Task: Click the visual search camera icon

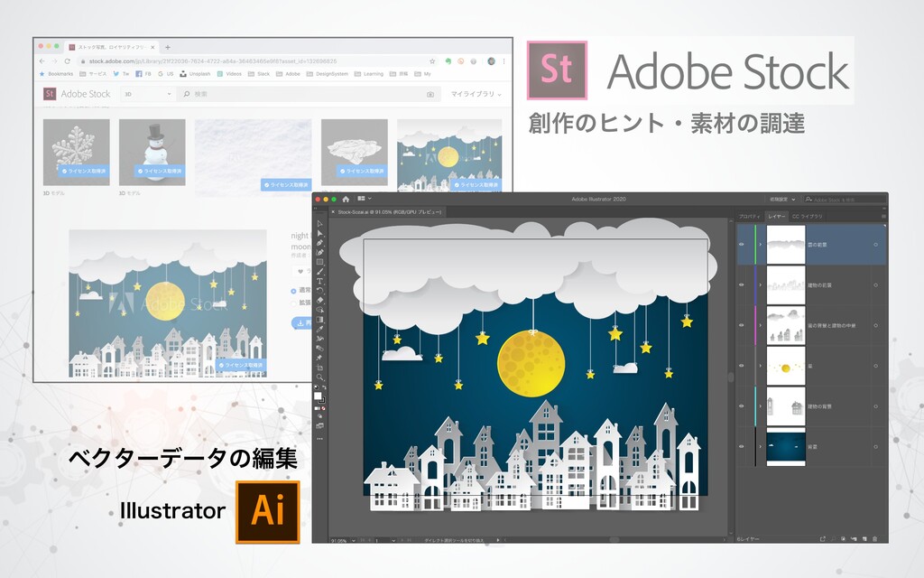Action: click(430, 94)
